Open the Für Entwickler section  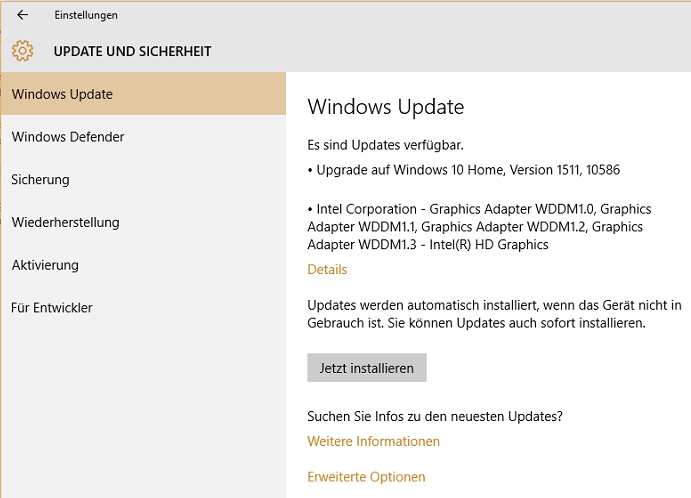tap(52, 308)
